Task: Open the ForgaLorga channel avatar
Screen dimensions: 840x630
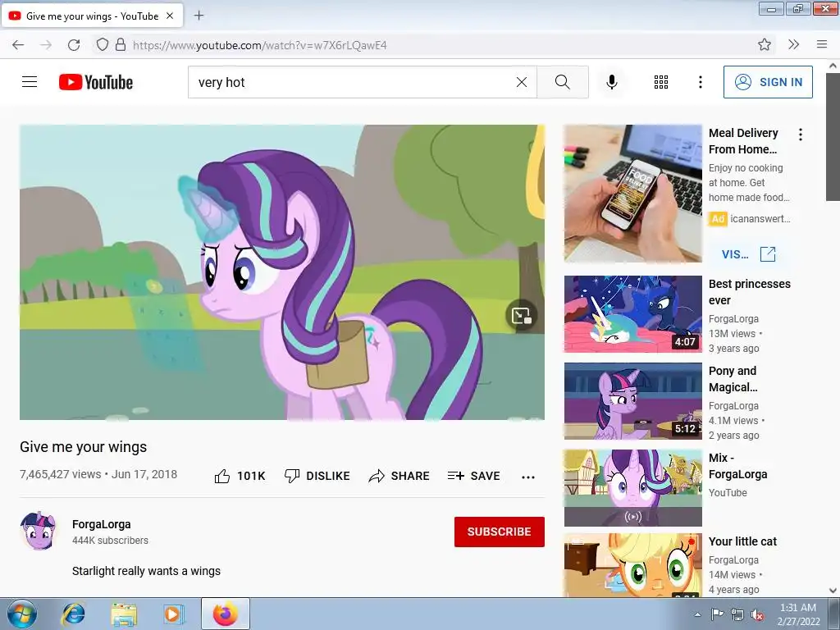Action: tap(38, 531)
